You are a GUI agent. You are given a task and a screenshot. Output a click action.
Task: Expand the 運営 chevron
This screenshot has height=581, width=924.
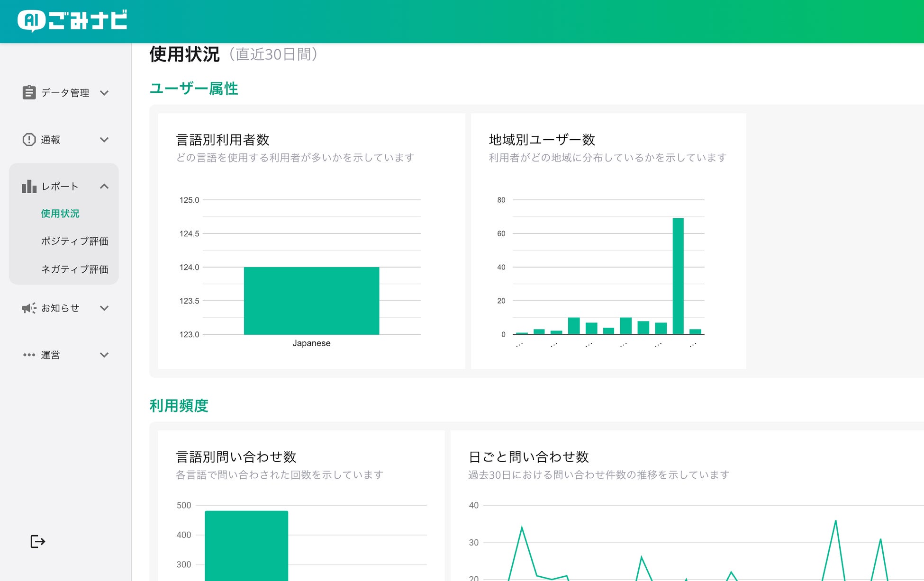[104, 355]
